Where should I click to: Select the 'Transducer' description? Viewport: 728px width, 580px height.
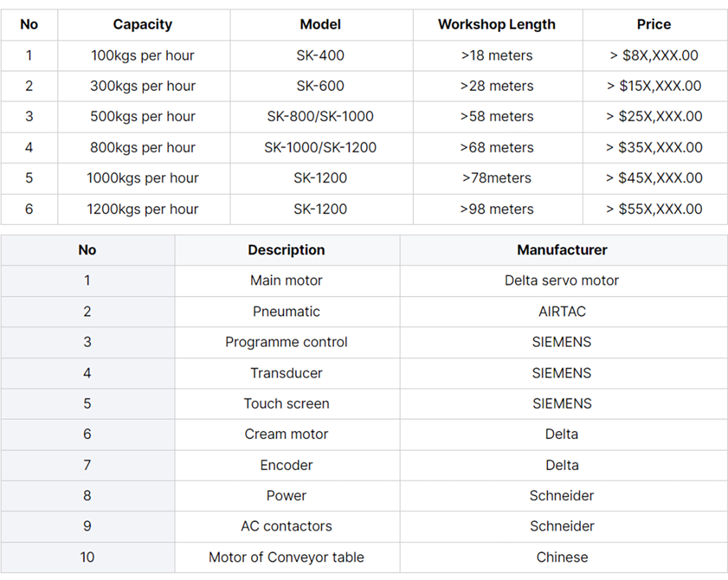click(287, 373)
